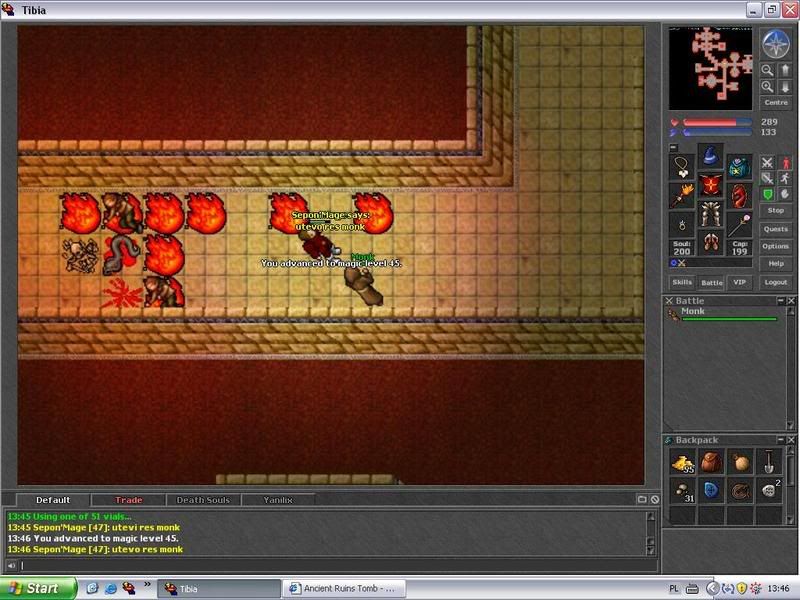
Task: Select the round orange fruit item
Action: 740,462
